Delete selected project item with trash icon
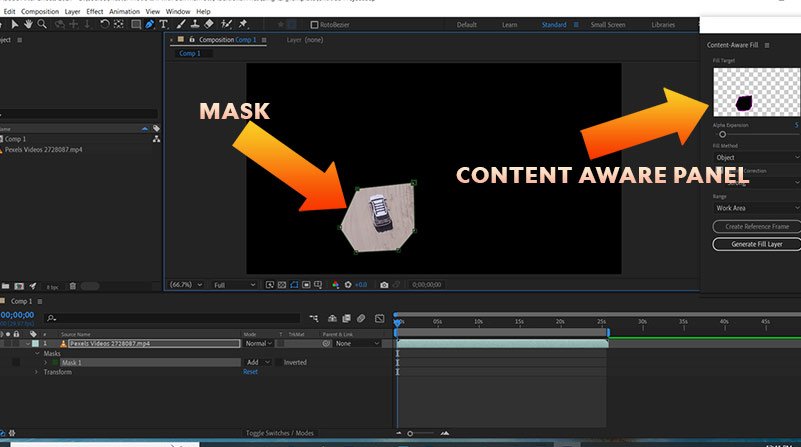 [x=73, y=286]
